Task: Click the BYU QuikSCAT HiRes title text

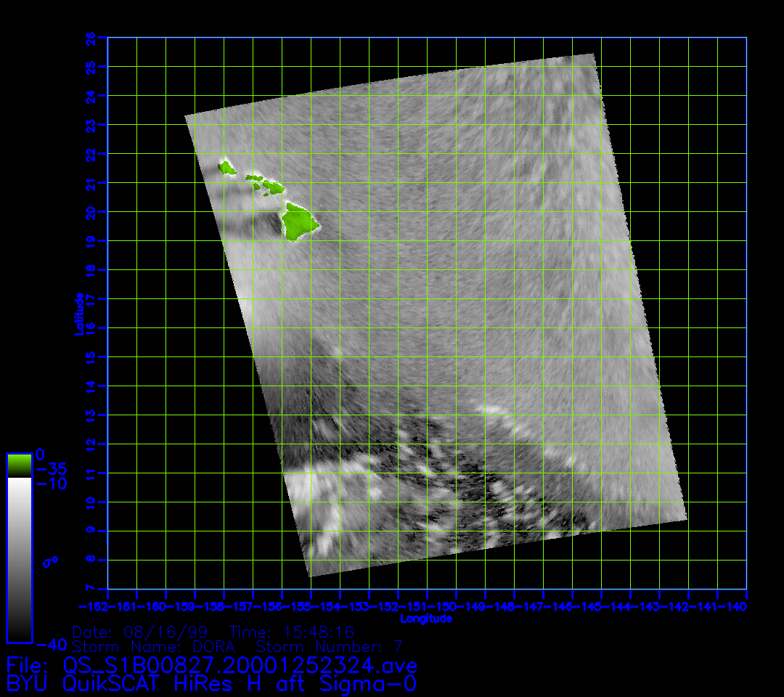Action: point(212,683)
